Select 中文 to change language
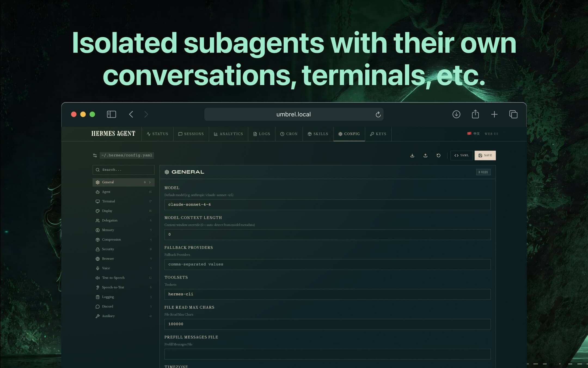The width and height of the screenshot is (588, 368). (x=473, y=134)
